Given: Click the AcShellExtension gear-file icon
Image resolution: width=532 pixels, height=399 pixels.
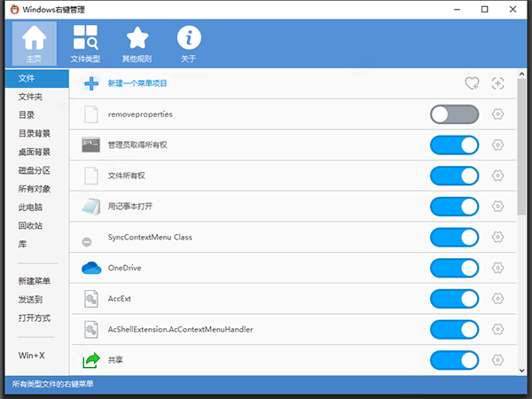Looking at the screenshot, I should pos(91,330).
